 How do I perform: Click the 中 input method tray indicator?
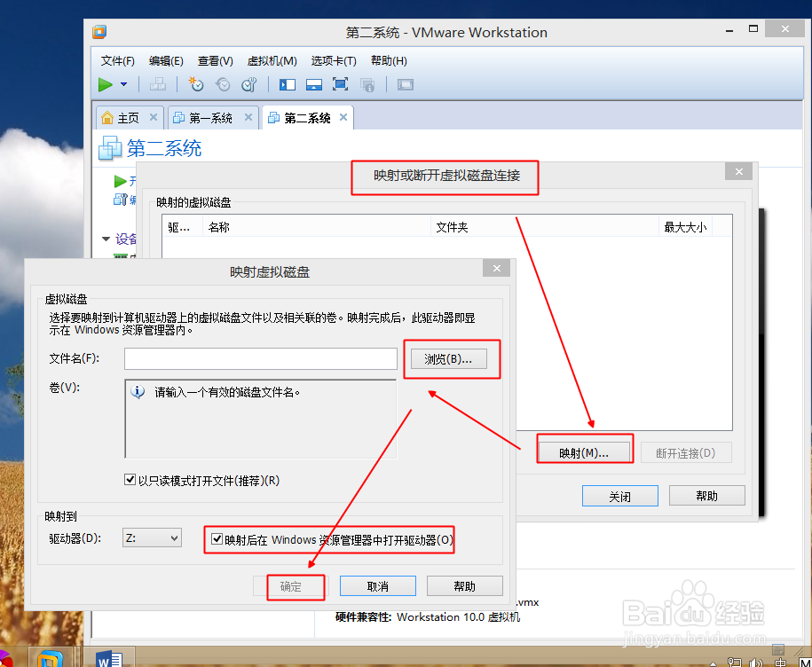780,663
